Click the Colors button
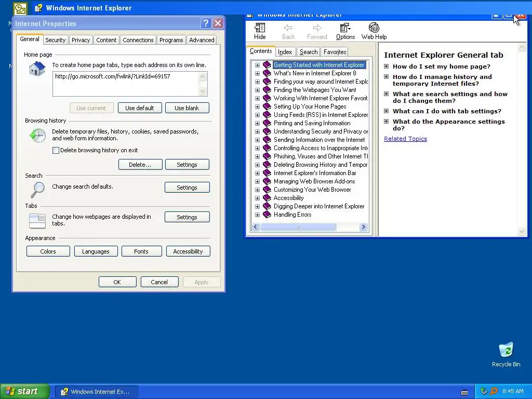 pyautogui.click(x=48, y=251)
